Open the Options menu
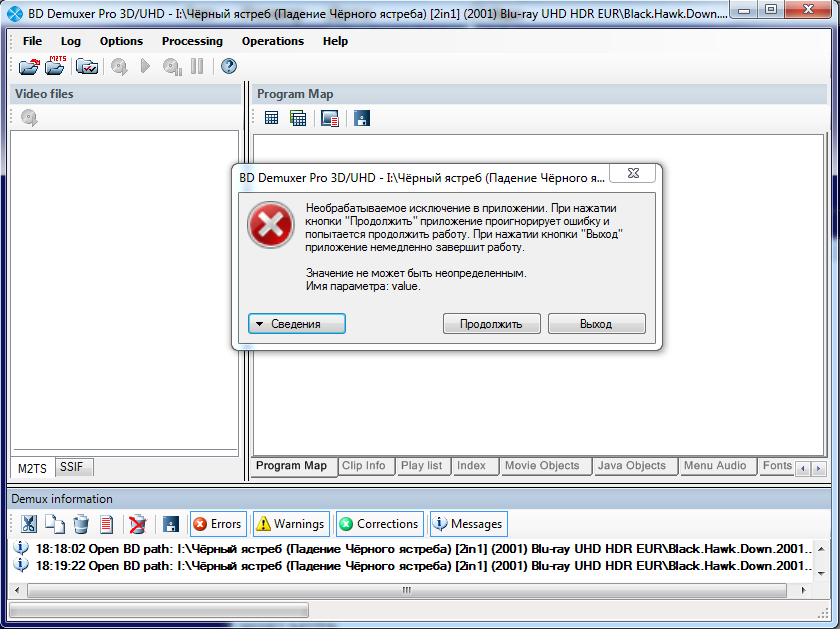 click(121, 41)
